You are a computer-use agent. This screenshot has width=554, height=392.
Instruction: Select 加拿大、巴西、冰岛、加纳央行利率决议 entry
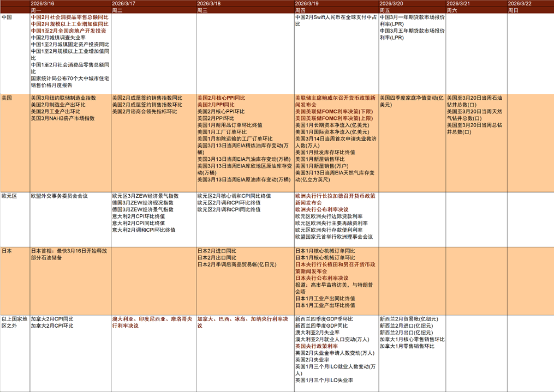[242, 322]
